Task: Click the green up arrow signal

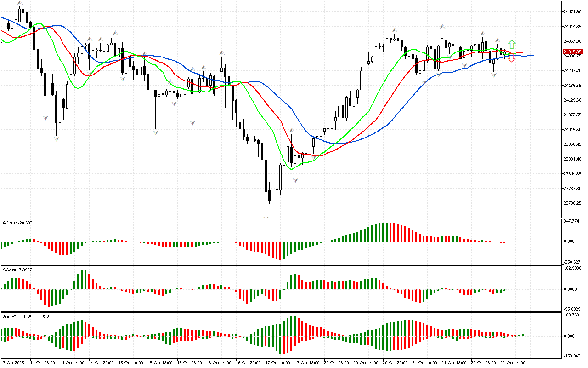Action: click(x=512, y=45)
